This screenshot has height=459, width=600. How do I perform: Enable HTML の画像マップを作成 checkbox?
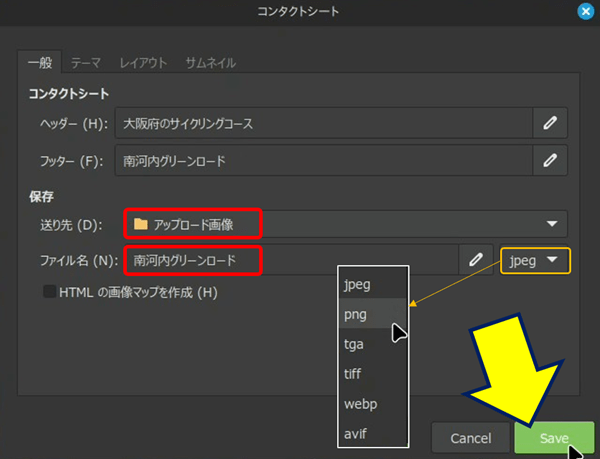tap(49, 292)
